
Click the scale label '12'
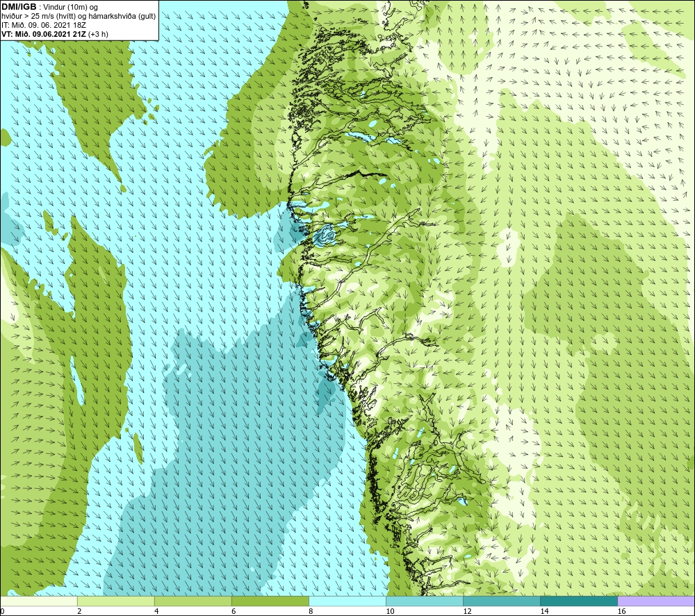(x=467, y=611)
